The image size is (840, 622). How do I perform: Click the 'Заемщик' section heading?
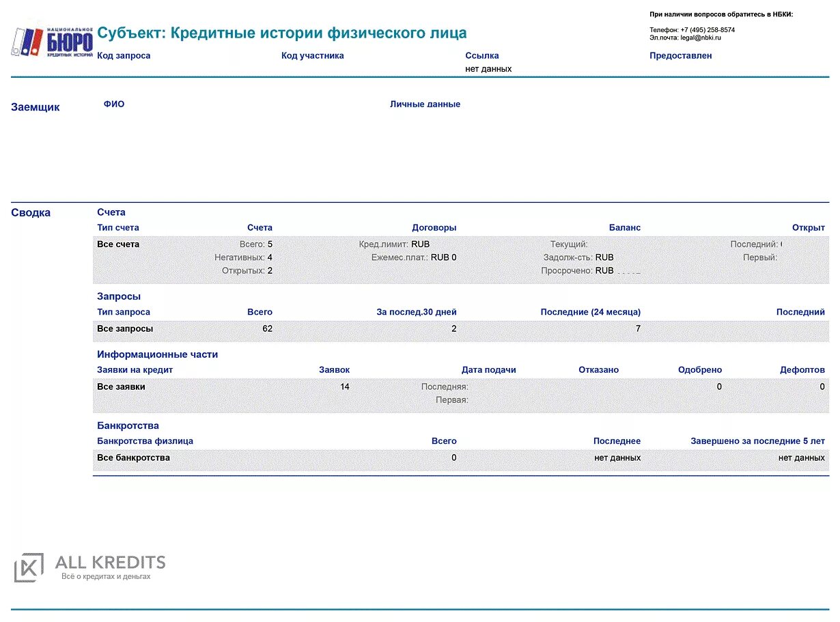click(x=36, y=107)
